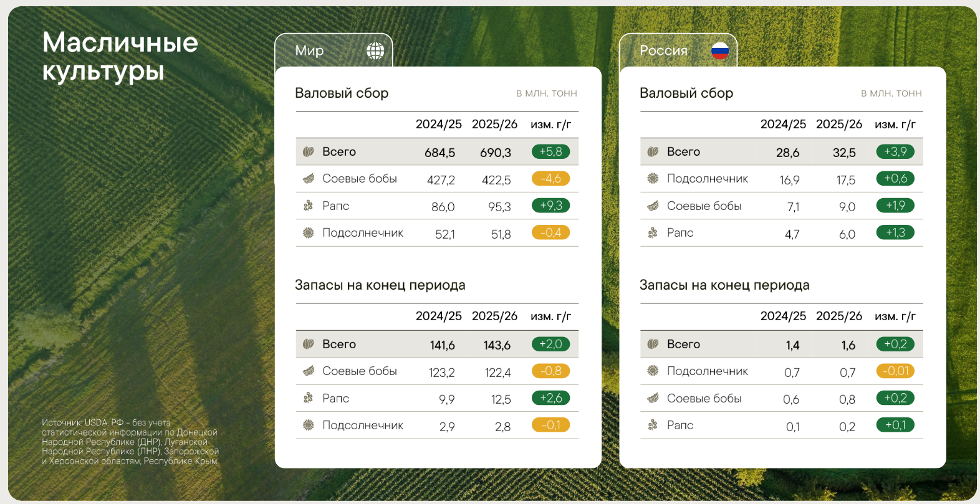980x504 pixels.
Task: Click the Масличные культуры title
Action: (x=120, y=57)
